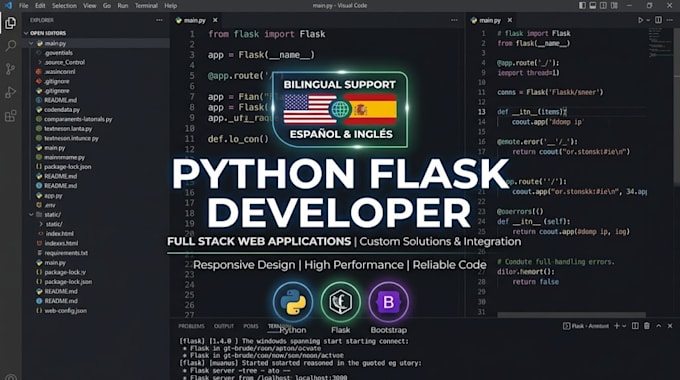Screen dimensions: 680x380
Task: Split the right editor with the split icon
Action: point(658,20)
